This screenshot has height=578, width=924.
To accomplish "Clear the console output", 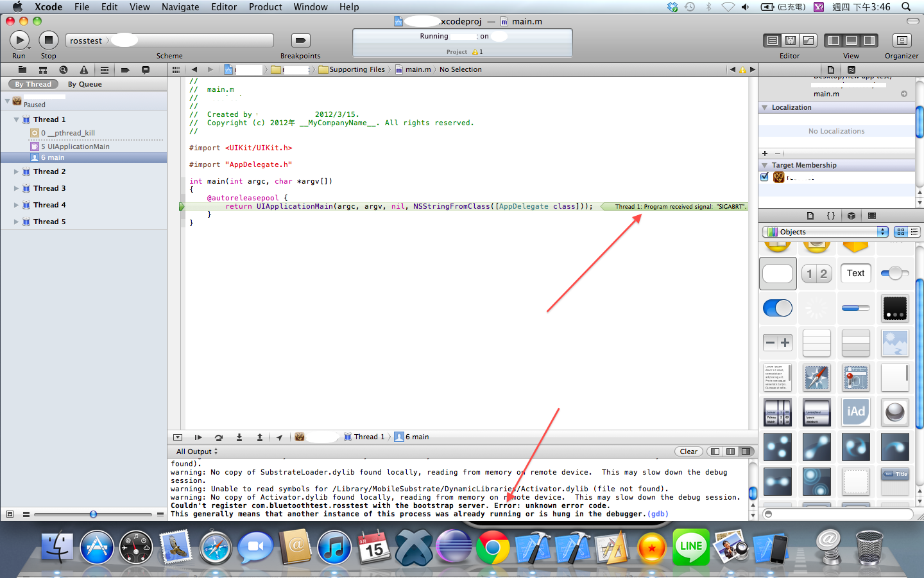I will (689, 451).
